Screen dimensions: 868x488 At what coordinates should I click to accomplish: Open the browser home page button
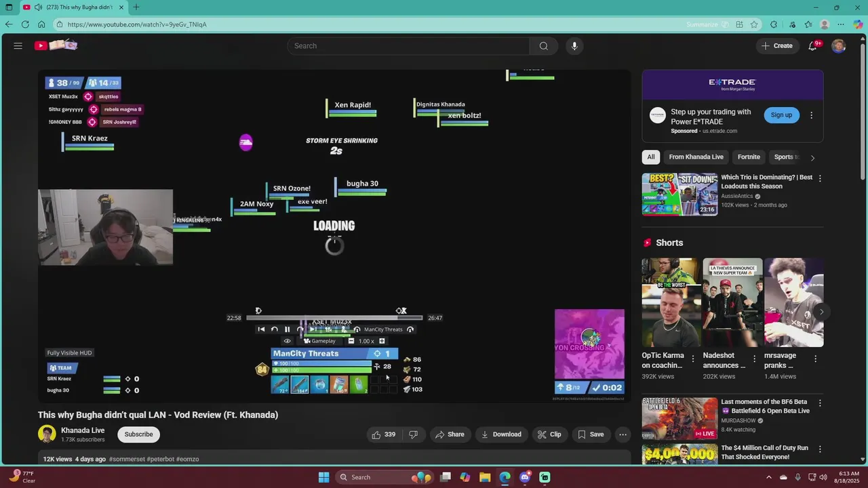[x=41, y=24]
